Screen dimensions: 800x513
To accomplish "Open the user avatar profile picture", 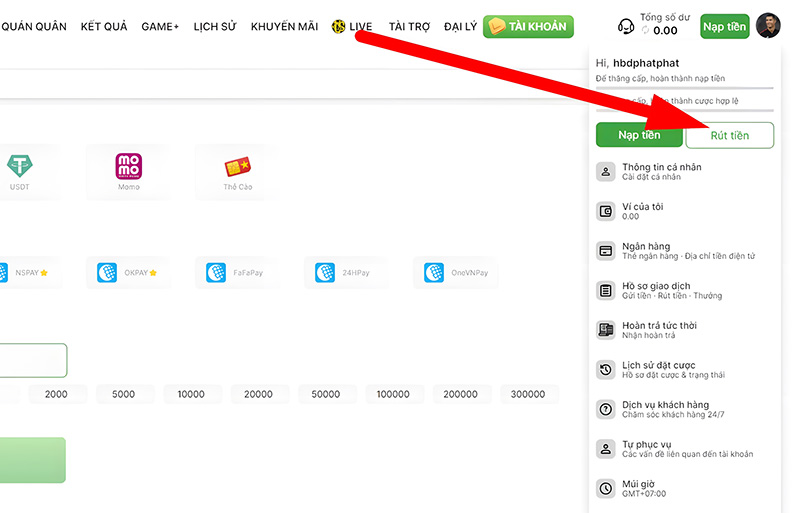I will (x=768, y=26).
